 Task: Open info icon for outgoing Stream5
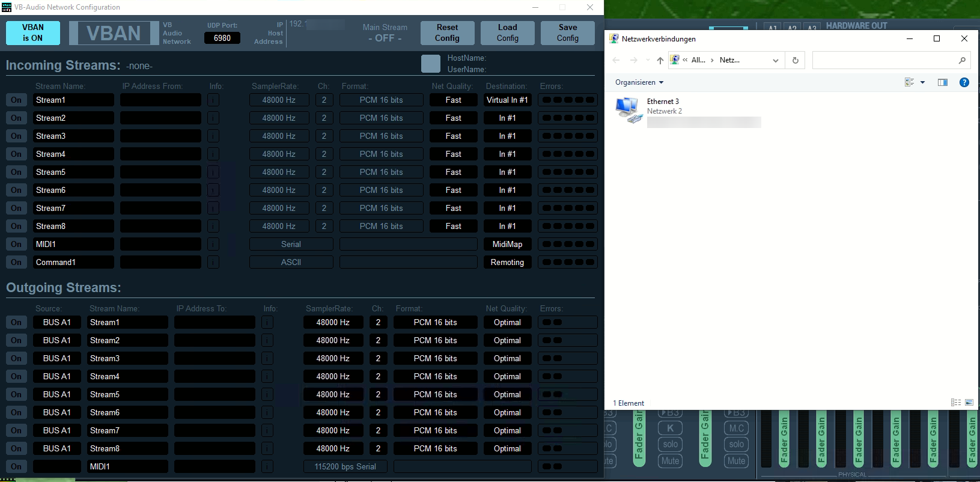[x=267, y=395]
